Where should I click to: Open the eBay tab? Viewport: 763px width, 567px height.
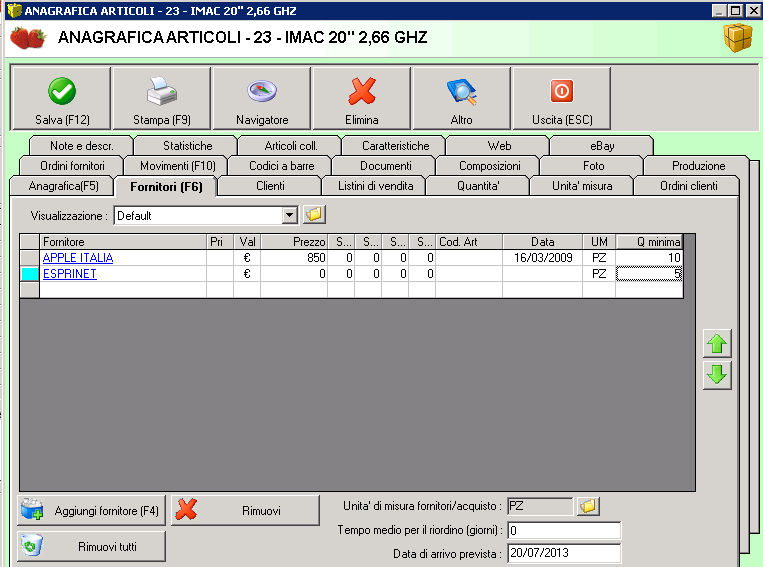tap(602, 146)
